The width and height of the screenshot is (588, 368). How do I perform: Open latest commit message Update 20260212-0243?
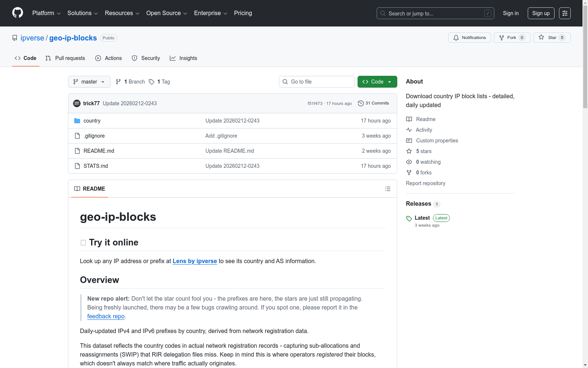tap(130, 103)
